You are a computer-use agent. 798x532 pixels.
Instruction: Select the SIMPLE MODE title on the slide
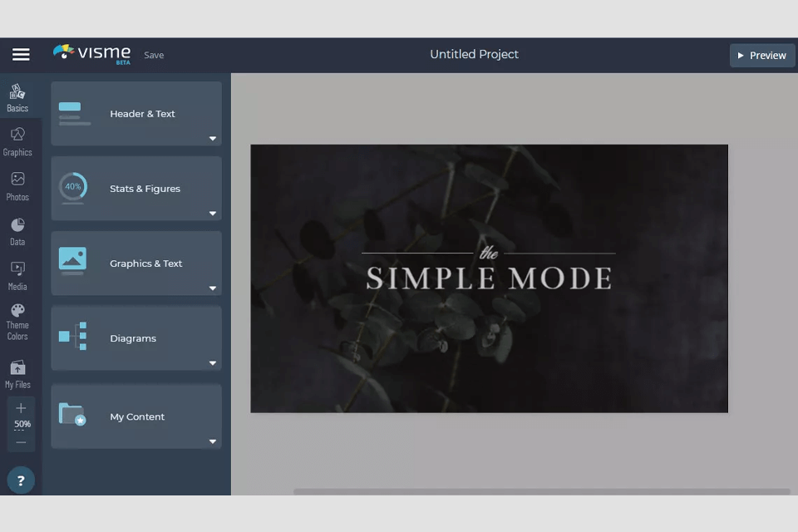click(489, 278)
